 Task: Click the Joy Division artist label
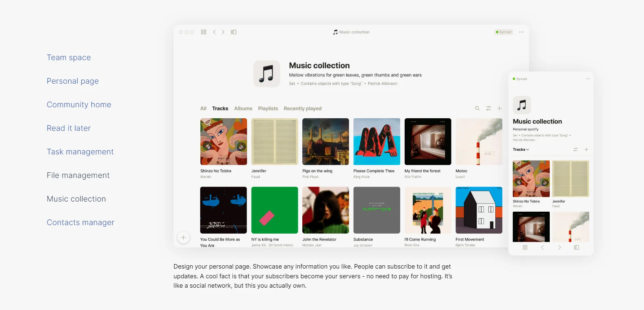[x=363, y=245]
